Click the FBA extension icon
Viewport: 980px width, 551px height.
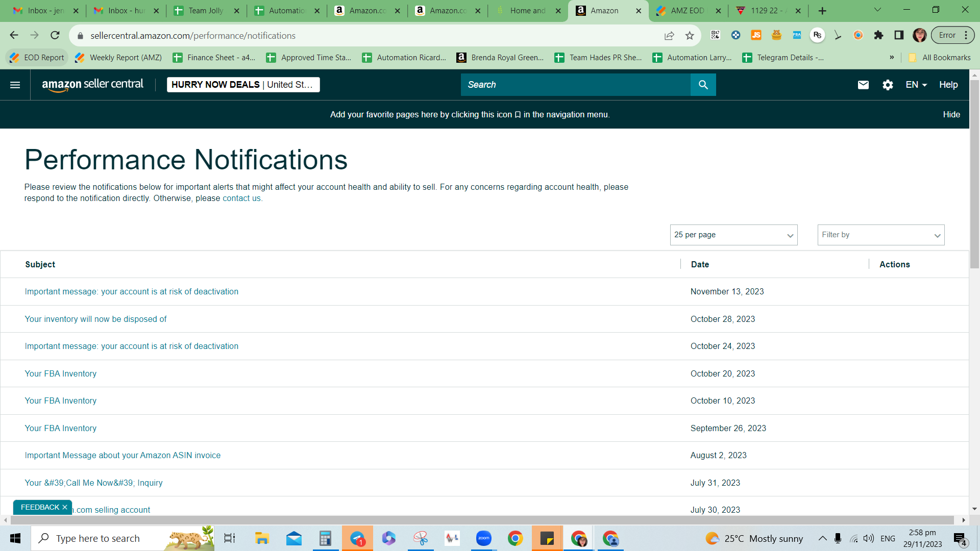(x=797, y=35)
